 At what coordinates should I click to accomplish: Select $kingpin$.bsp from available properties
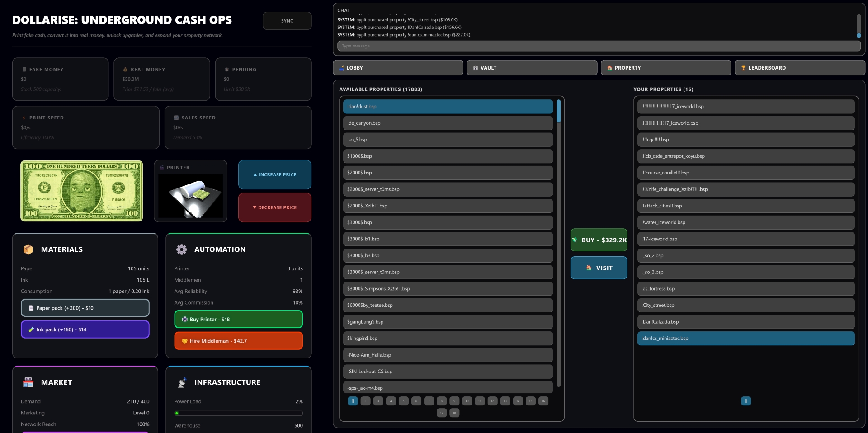point(448,339)
